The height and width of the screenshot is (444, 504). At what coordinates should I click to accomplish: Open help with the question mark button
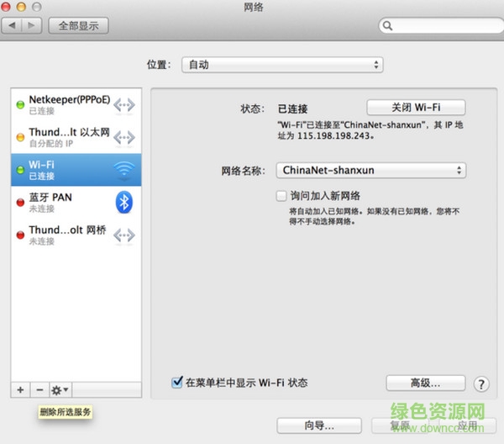(481, 384)
